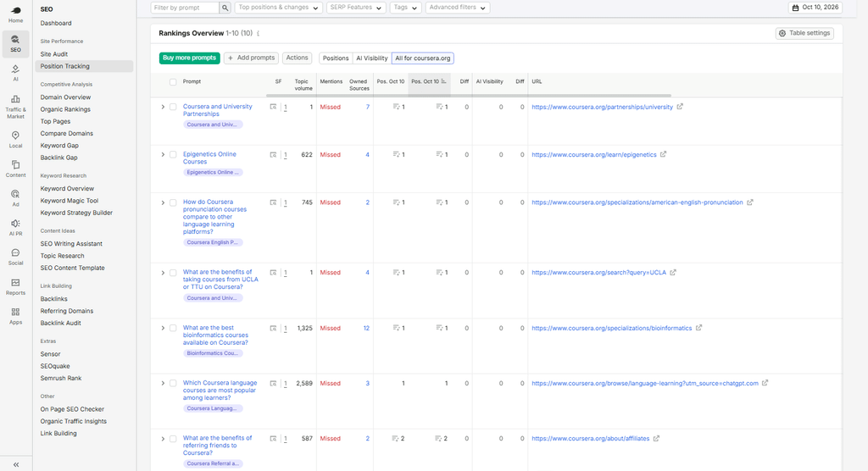Open external link icon for language-learning URL

click(765, 383)
